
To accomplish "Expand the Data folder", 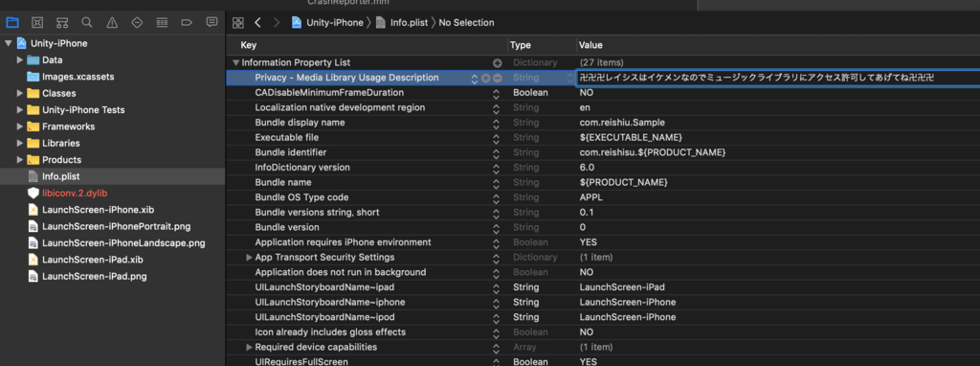I will pos(20,60).
